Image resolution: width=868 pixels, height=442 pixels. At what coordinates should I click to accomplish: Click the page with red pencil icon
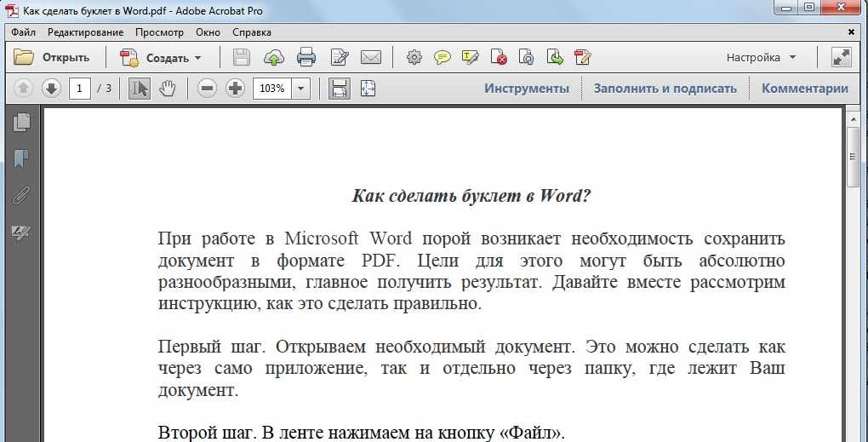point(582,57)
